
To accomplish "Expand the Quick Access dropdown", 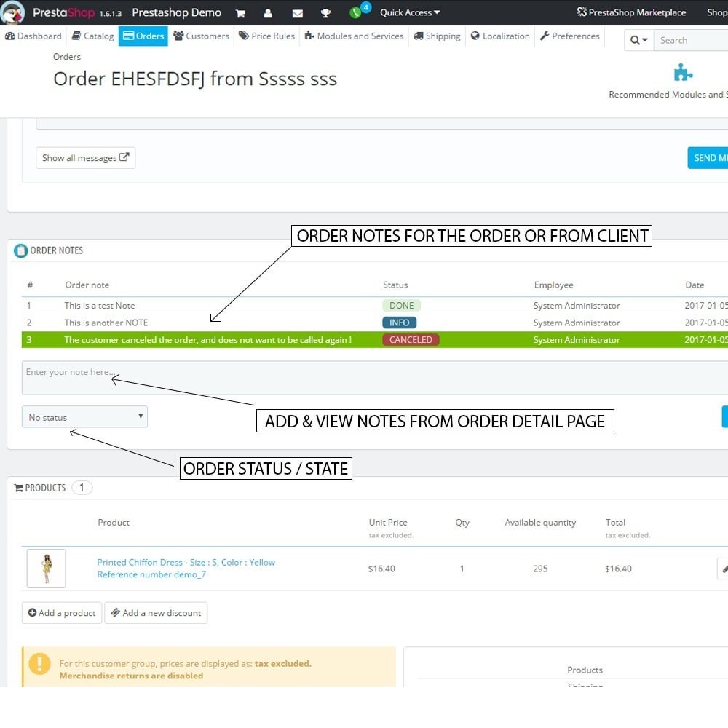I will 410,12.
